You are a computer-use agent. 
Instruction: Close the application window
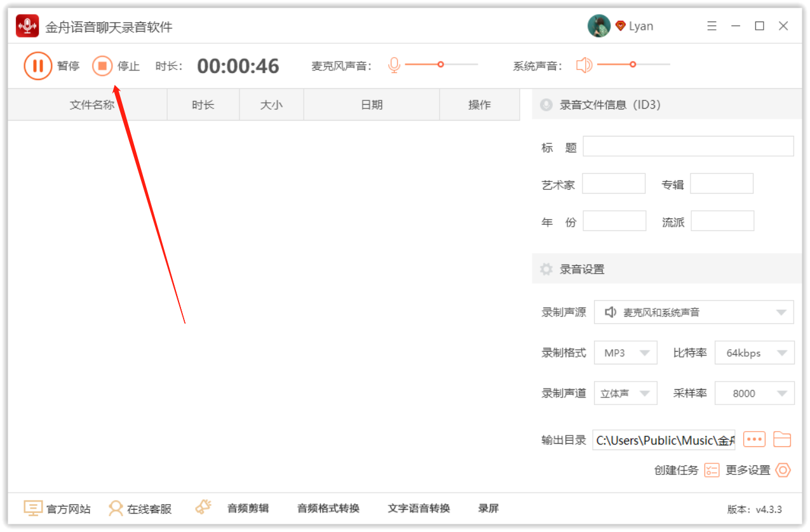tap(783, 26)
